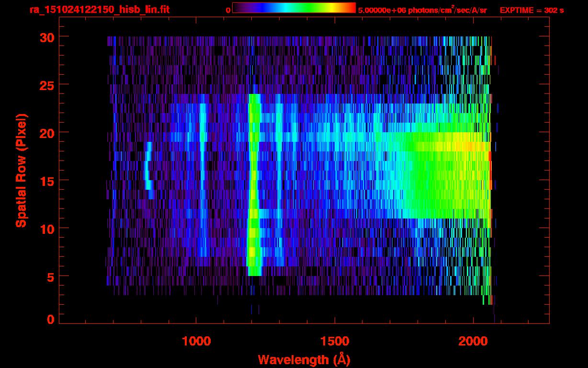Screen dimensions: 588x368
Task: Click the 1000 wavelength tick label
Action: pos(196,341)
